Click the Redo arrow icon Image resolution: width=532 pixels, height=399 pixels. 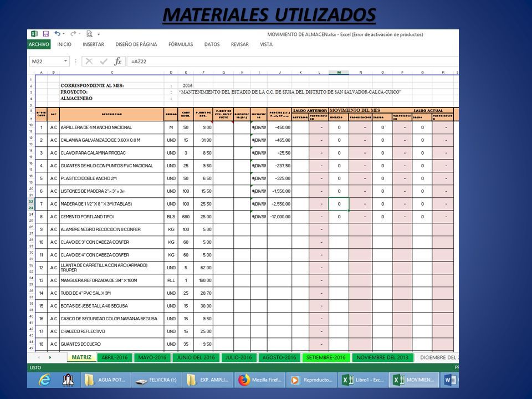coord(73,34)
